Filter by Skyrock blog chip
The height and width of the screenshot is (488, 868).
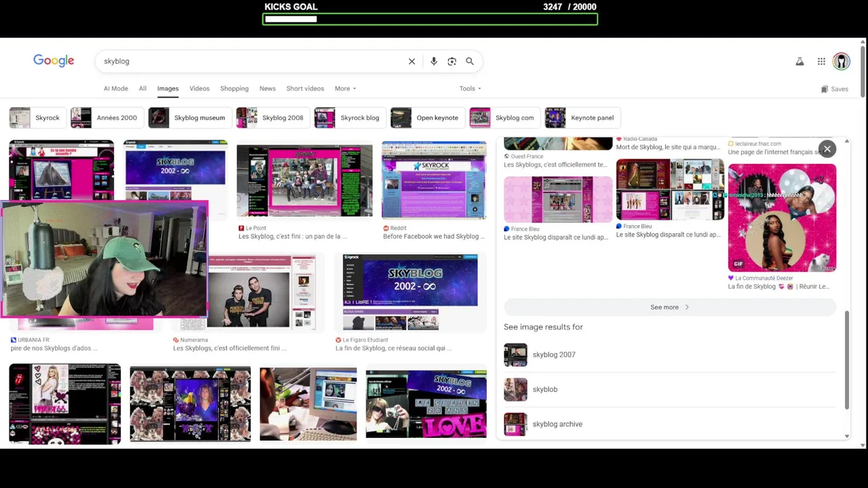tap(351, 118)
